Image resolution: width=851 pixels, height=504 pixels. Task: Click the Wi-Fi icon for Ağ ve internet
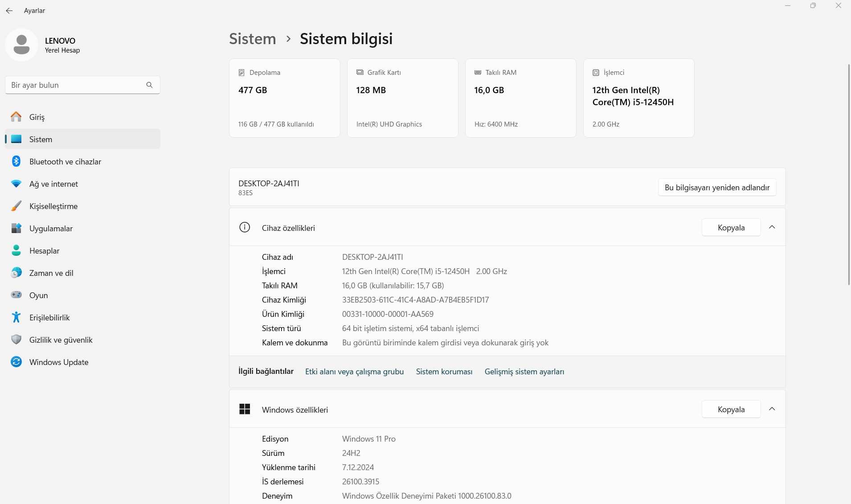coord(16,184)
